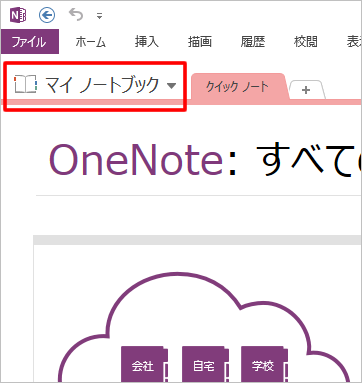Add a new section with plus tab
Screen dimensions: 362x383
306,90
